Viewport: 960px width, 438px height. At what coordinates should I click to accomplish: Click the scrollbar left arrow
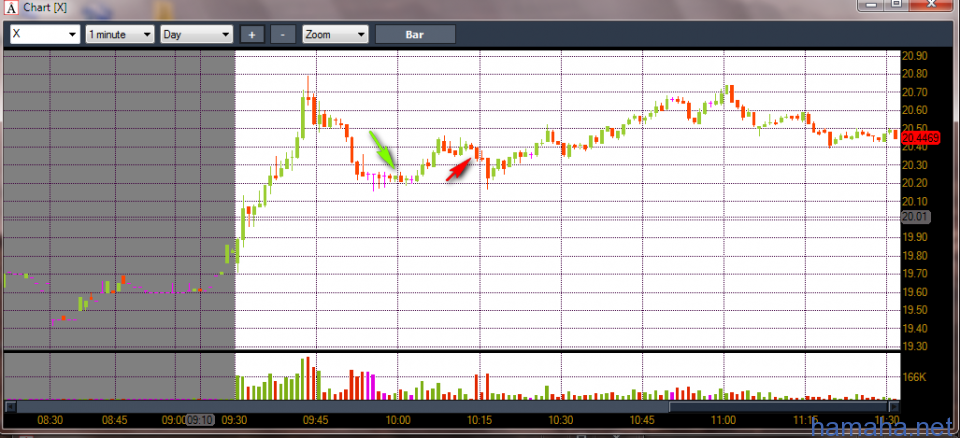pos(10,406)
